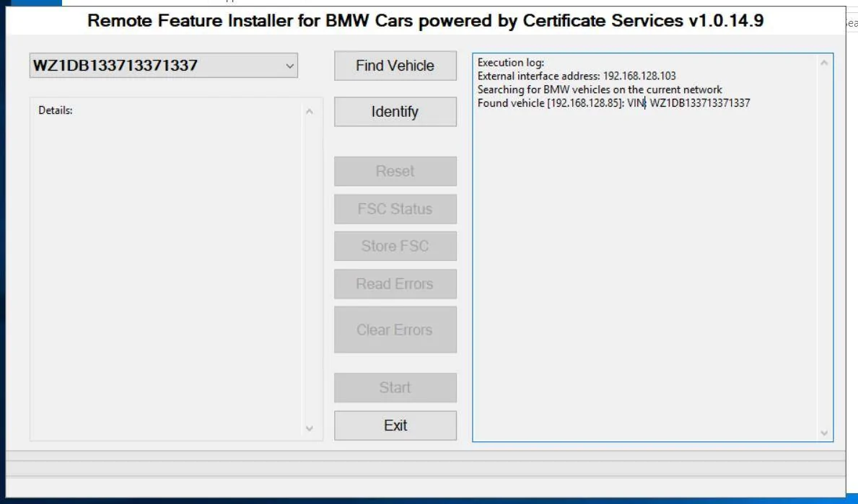This screenshot has width=858, height=504.
Task: Click the Store FSC button
Action: [x=395, y=246]
